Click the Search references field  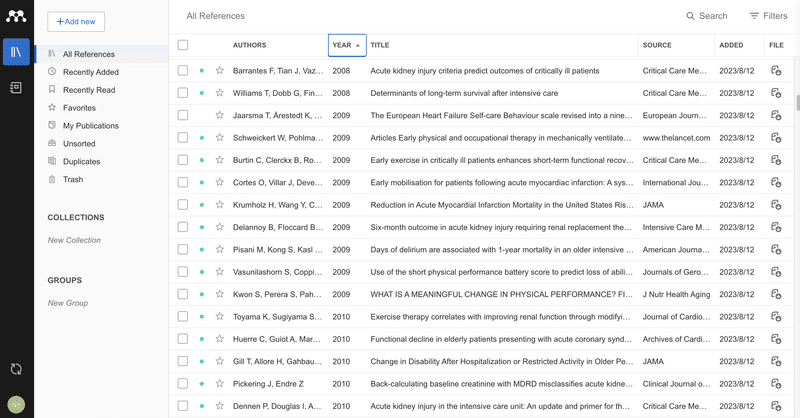tap(706, 16)
